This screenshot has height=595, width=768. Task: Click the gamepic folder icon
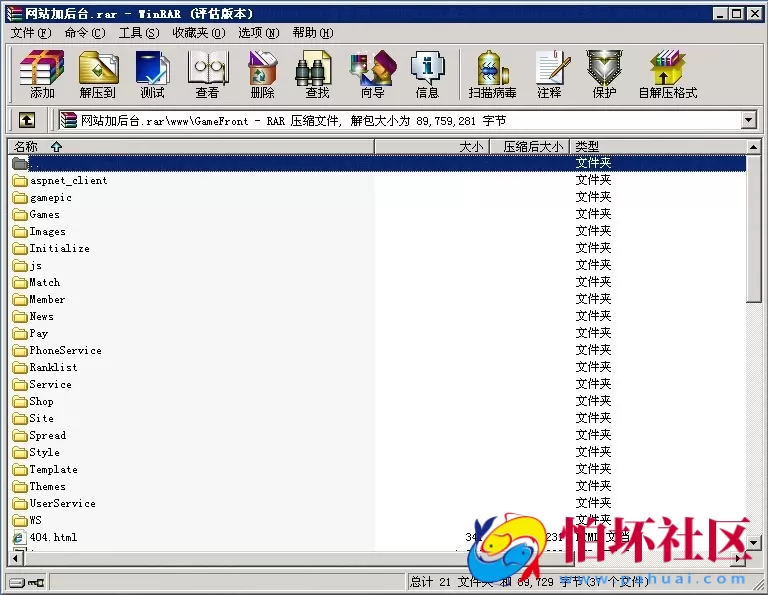point(20,198)
